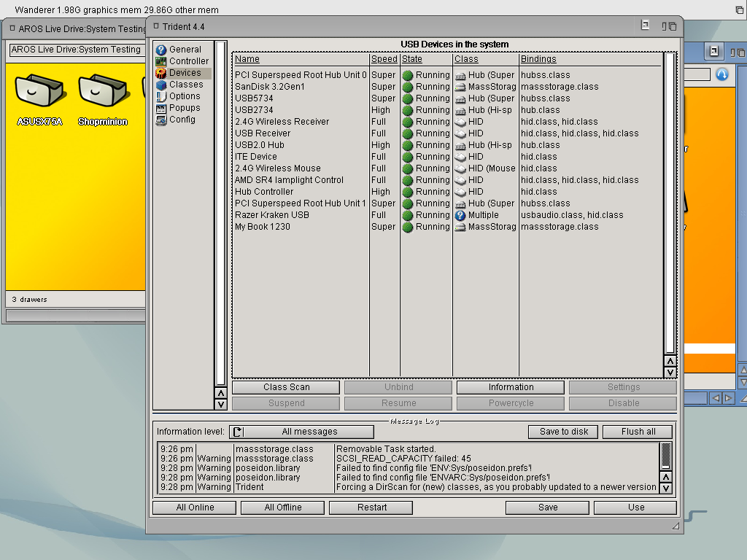Select the Controller icon in sidebar
The height and width of the screenshot is (560, 747).
click(x=161, y=61)
